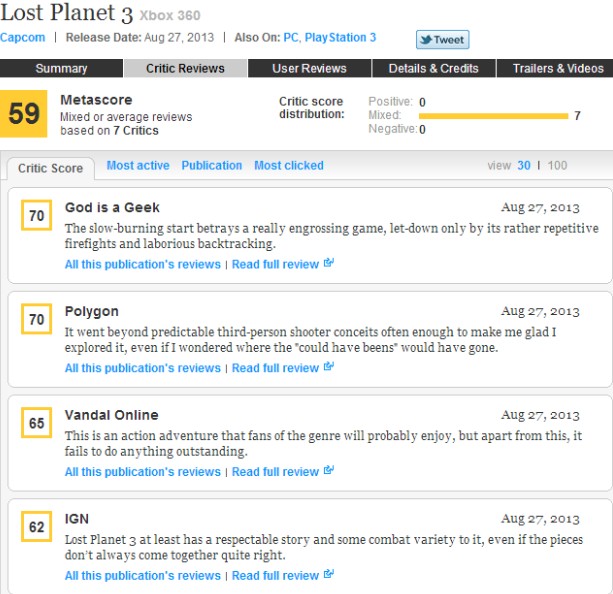
Task: Click the IGN review date Aug 27, 2013
Action: tap(540, 519)
